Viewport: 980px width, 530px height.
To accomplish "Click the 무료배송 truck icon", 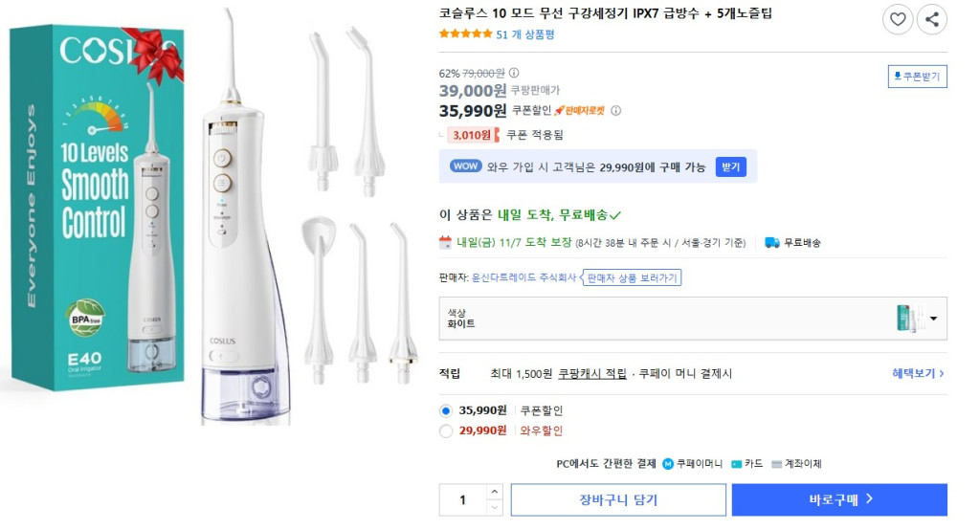I will (771, 243).
